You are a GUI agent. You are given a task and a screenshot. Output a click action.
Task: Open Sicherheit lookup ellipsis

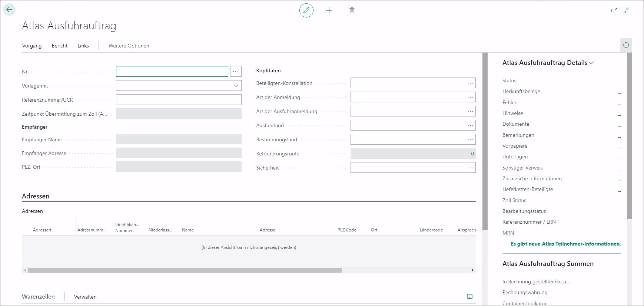coord(470,168)
